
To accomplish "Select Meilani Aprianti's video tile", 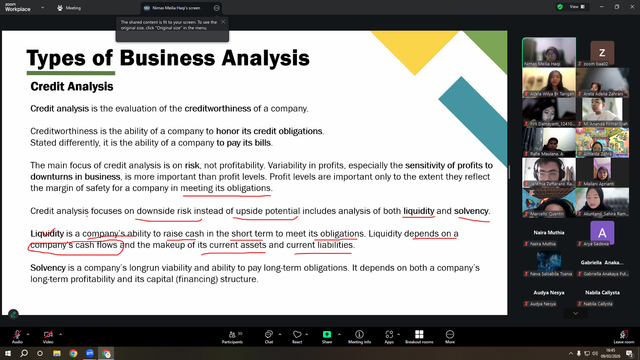I will (602, 172).
